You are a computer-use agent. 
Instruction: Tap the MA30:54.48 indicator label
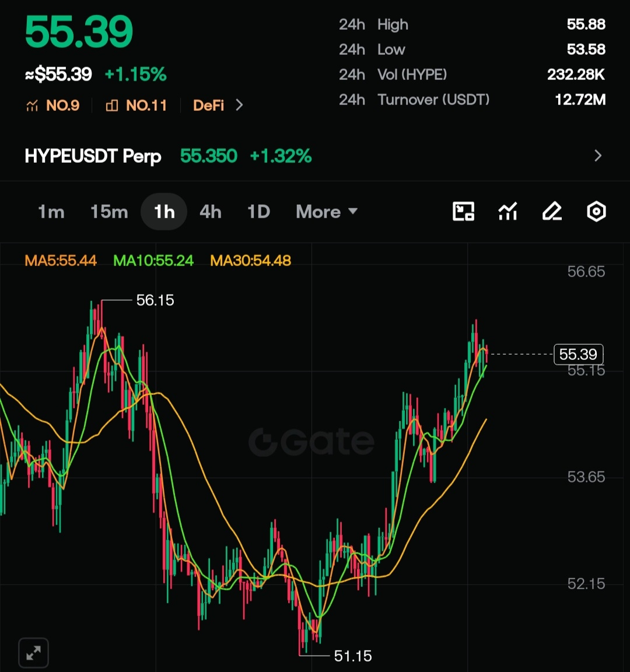tap(251, 261)
